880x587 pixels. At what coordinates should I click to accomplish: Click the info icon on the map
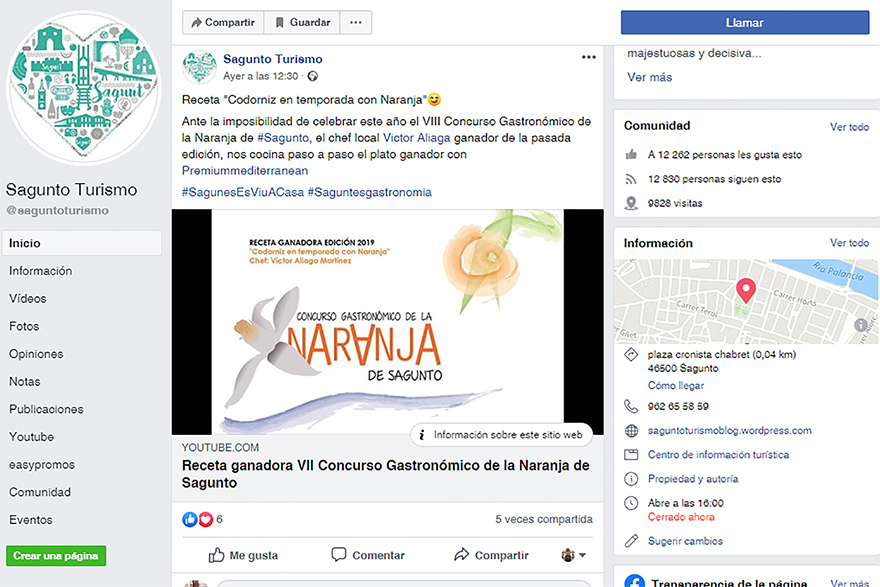[x=860, y=325]
